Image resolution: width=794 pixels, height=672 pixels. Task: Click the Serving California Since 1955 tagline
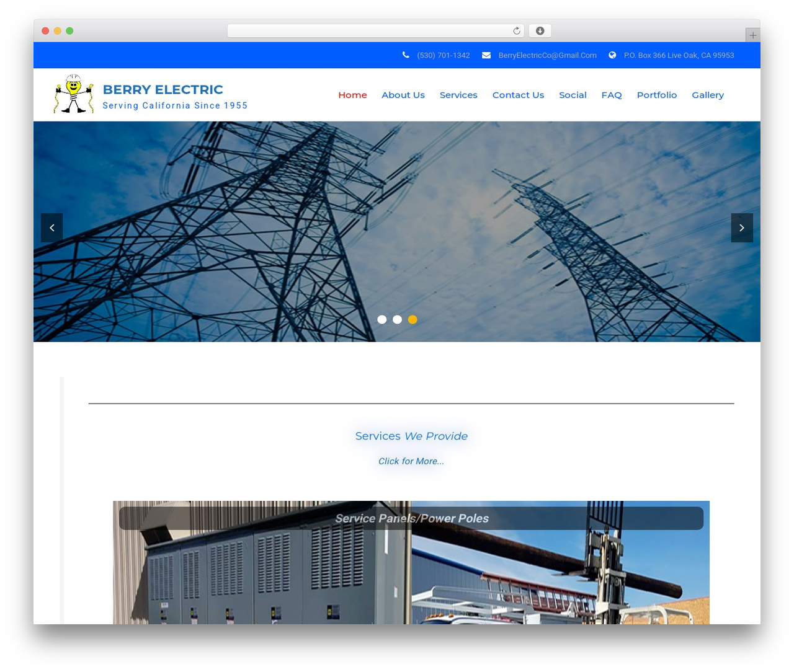pyautogui.click(x=175, y=105)
